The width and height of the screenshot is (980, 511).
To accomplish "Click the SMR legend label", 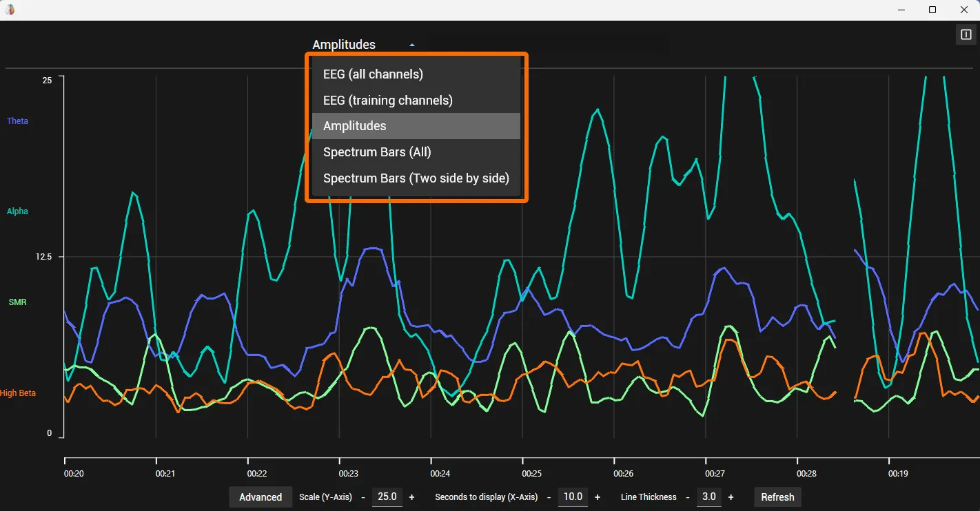I will pos(17,302).
